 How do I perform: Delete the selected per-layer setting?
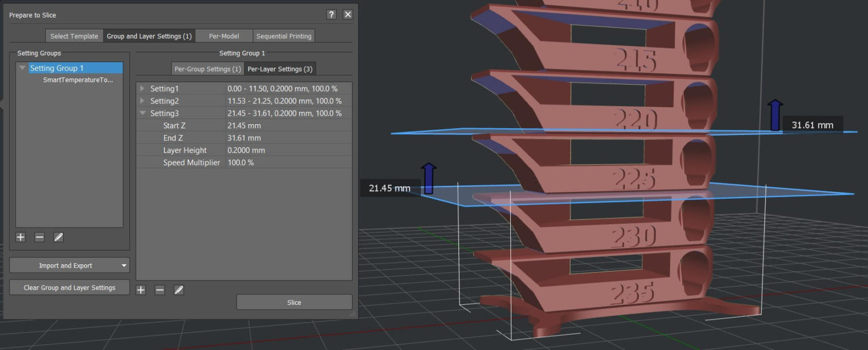pyautogui.click(x=159, y=290)
